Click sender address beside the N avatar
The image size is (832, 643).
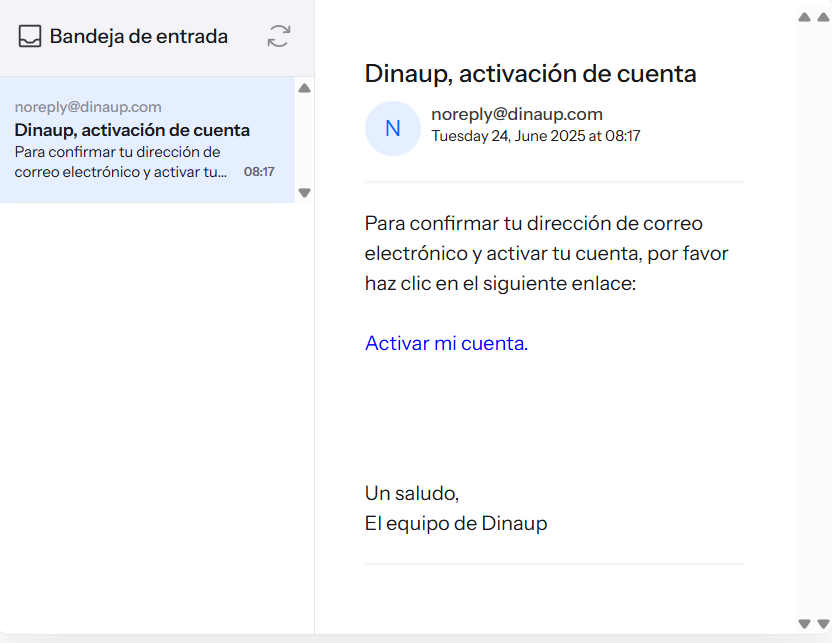[516, 114]
